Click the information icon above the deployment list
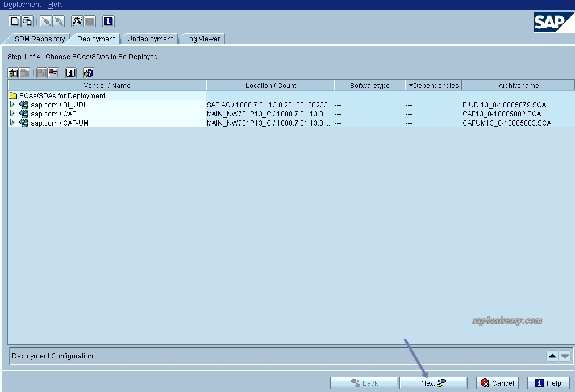Viewport: 575px width, 392px height. (70, 72)
